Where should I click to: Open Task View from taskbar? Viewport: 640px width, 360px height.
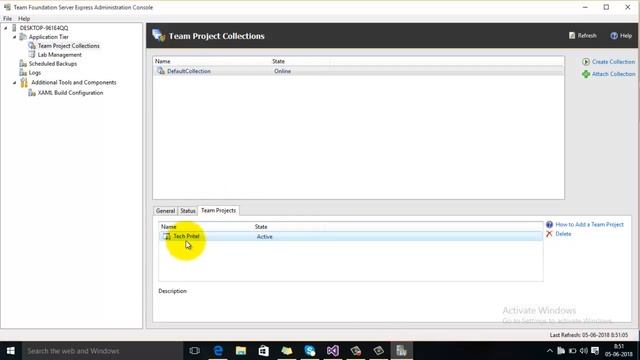(x=195, y=351)
